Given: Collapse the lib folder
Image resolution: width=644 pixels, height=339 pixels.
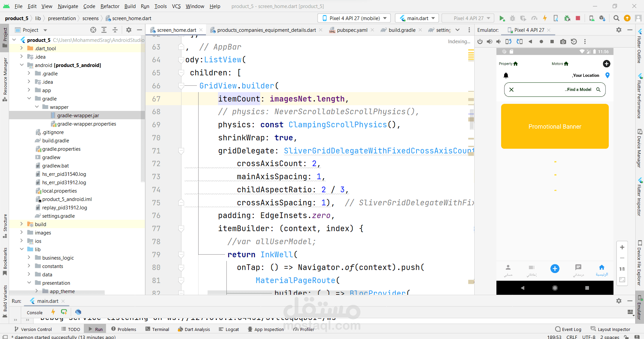Looking at the screenshot, I should tap(22, 249).
